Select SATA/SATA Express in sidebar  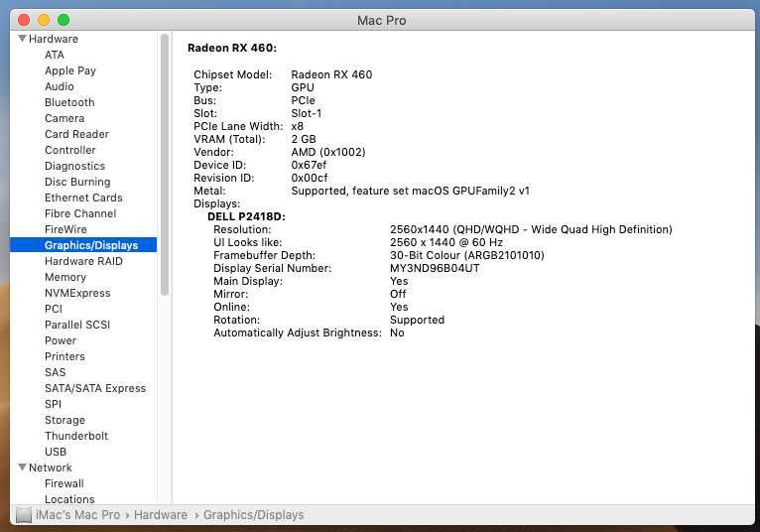[95, 388]
